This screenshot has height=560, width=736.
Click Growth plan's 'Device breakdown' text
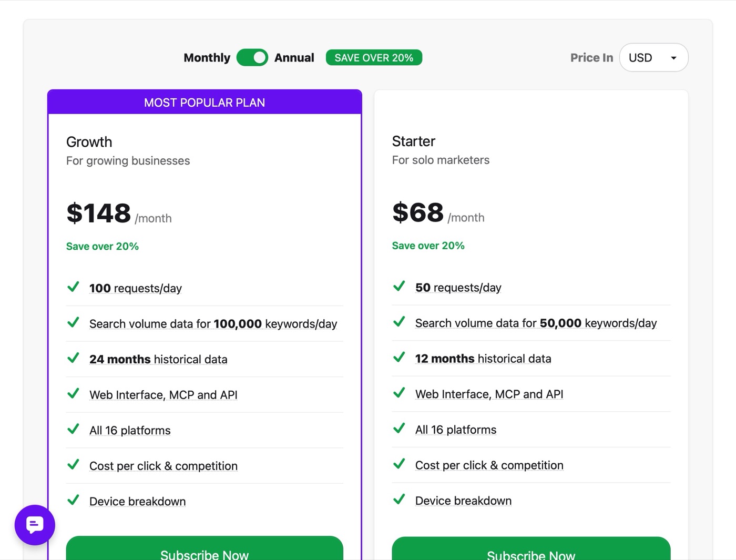[138, 501]
